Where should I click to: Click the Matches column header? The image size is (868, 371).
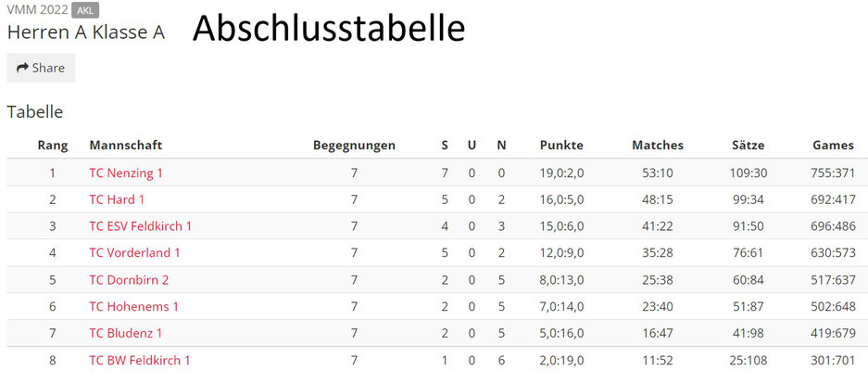pos(658,146)
